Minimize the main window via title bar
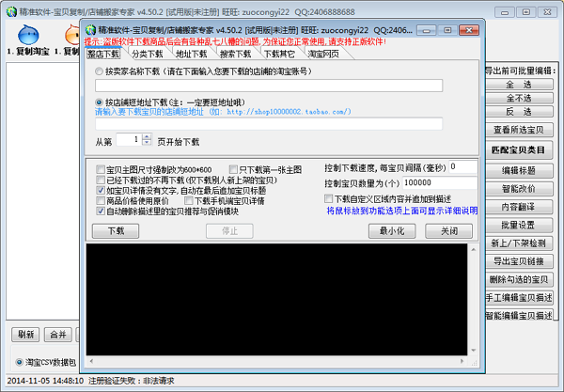Screen dimensions: 564x392 [x=505, y=12]
